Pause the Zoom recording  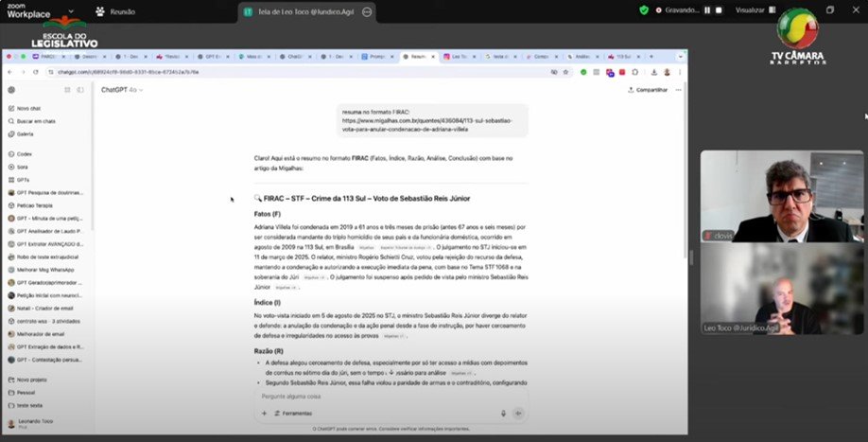pos(707,10)
